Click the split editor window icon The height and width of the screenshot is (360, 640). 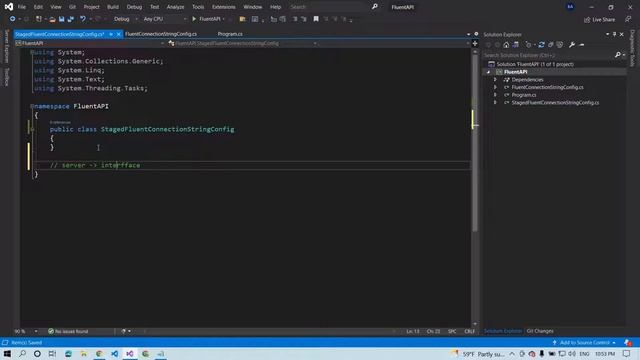coord(475,43)
